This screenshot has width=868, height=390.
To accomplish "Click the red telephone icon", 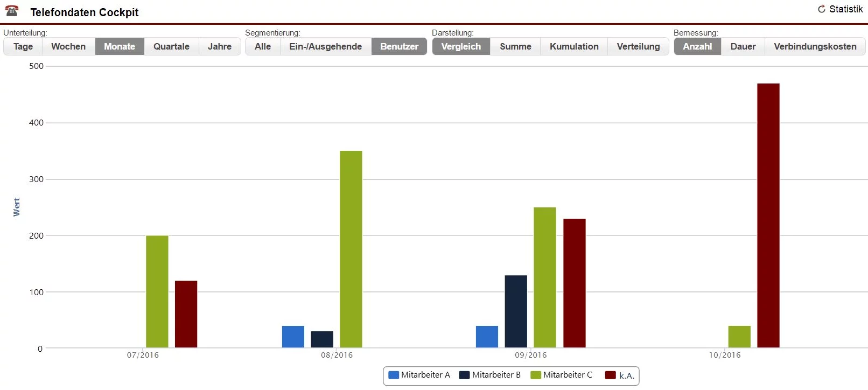I will (12, 11).
